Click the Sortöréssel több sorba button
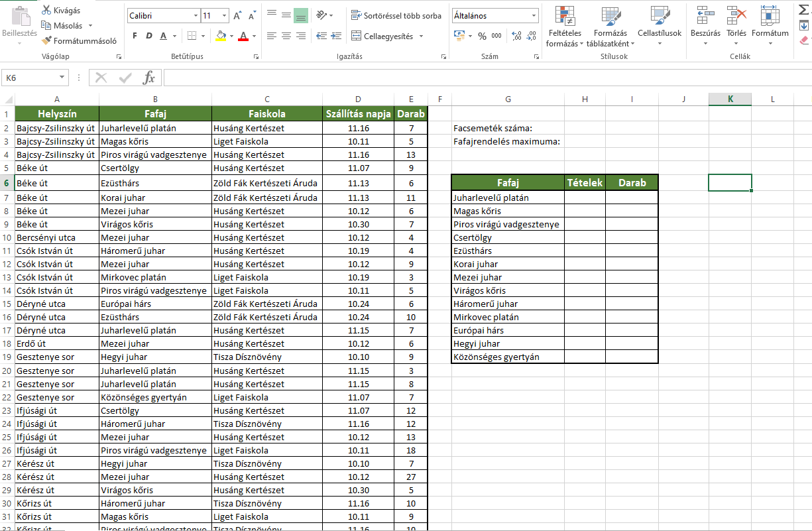This screenshot has width=812, height=531. coord(396,15)
